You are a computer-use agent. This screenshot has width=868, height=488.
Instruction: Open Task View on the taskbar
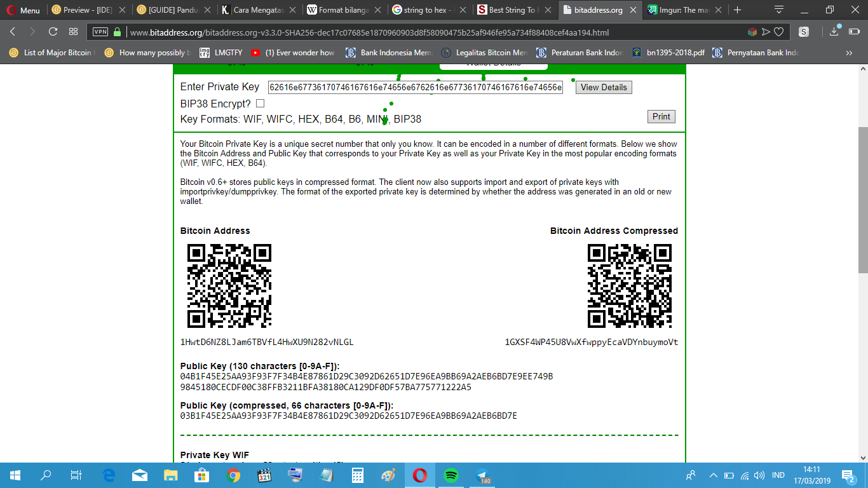pyautogui.click(x=76, y=475)
